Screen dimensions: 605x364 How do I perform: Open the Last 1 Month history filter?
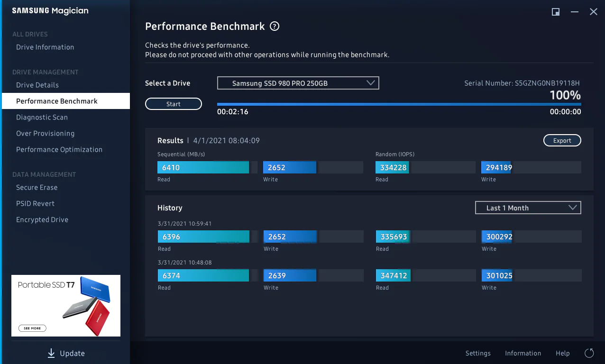tap(528, 208)
